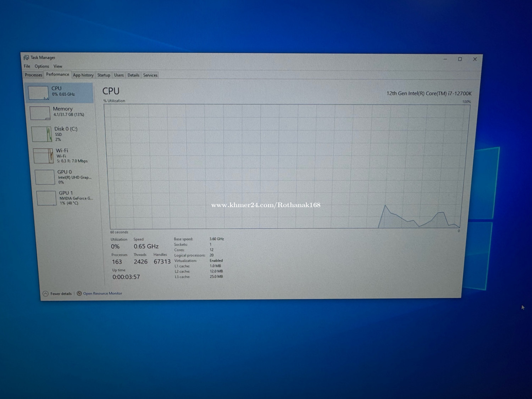Click the Wi-Fi S: 0.3 R: 7.0 Mbps text
532x399 pixels.
coord(72,161)
